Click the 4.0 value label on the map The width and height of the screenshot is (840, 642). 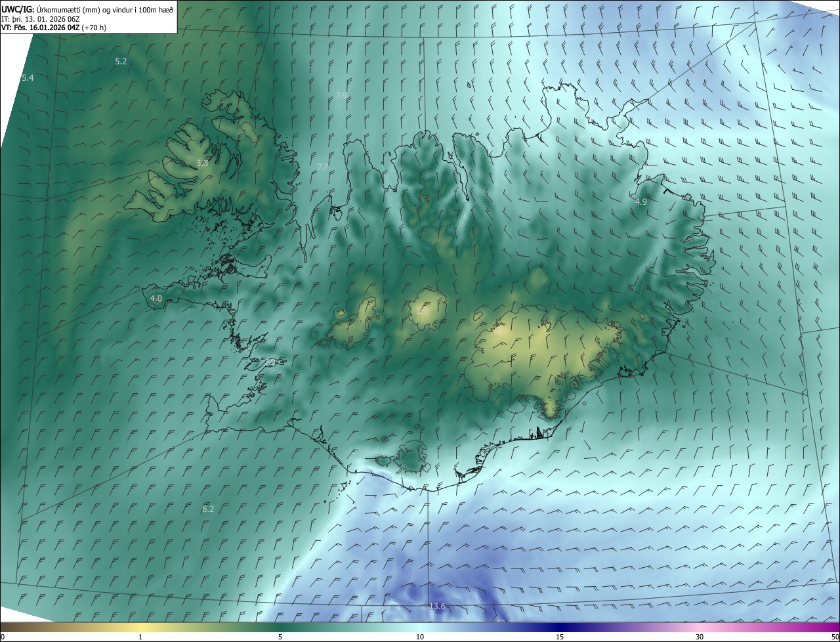coord(156,298)
